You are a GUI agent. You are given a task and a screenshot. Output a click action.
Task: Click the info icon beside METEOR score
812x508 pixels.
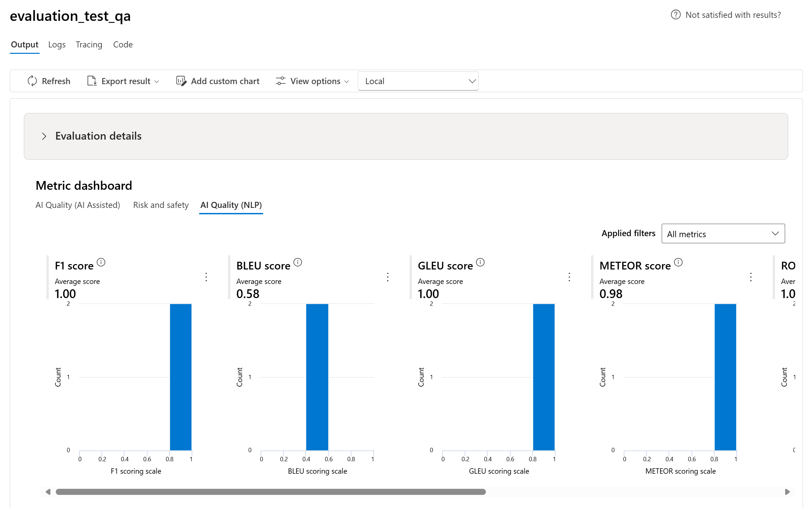pos(678,262)
